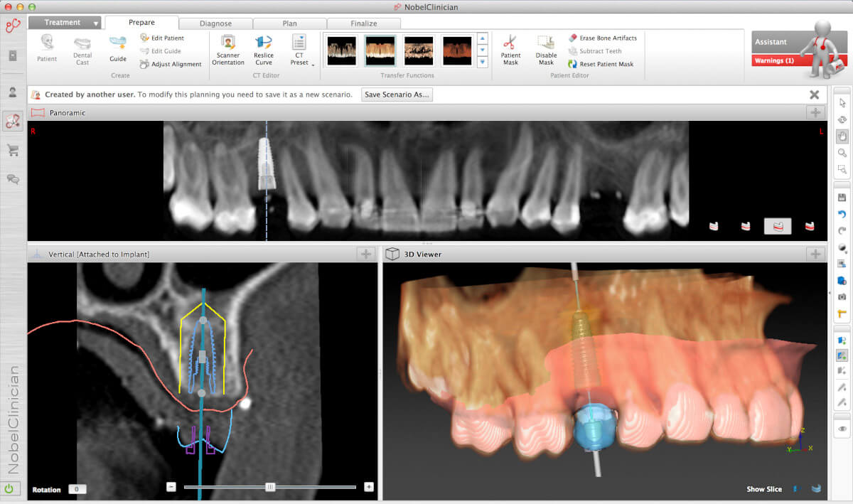Toggle visibility with the eye icon
The height and width of the screenshot is (504, 853).
pos(842,429)
